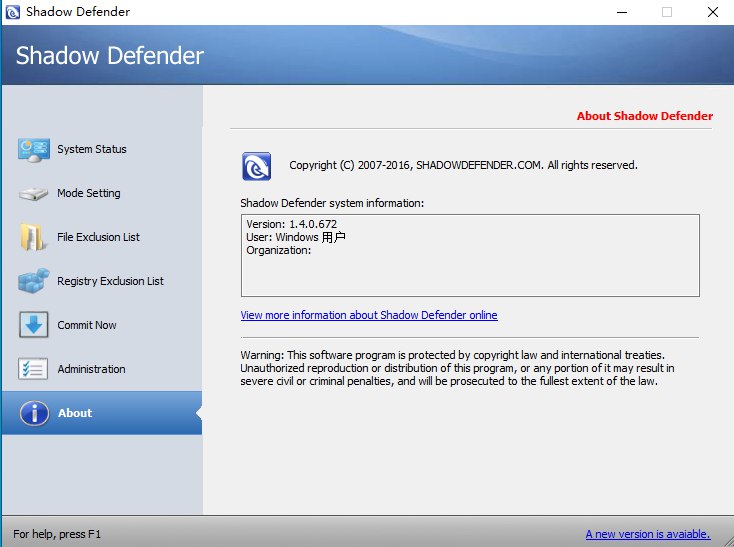734x547 pixels.
Task: Click the File Exclusion List folder icon
Action: tap(33, 237)
